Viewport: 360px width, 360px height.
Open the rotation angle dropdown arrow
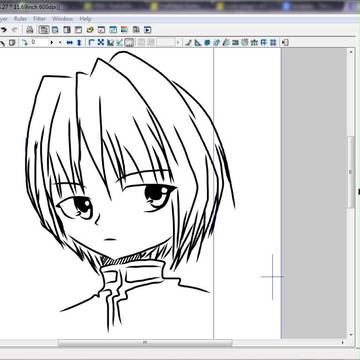(x=52, y=43)
